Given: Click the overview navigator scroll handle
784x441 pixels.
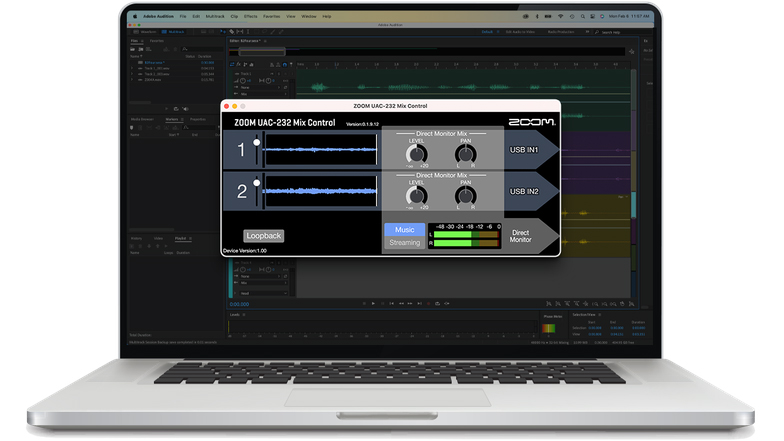Looking at the screenshot, I should 262,52.
